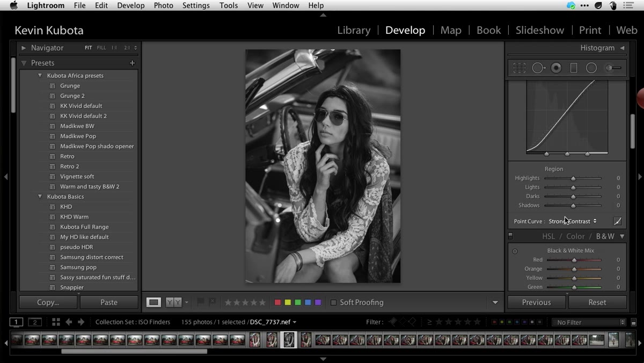Toggle the flagged filter in the filmstrip bar
Image resolution: width=644 pixels, height=363 pixels.
pyautogui.click(x=393, y=322)
